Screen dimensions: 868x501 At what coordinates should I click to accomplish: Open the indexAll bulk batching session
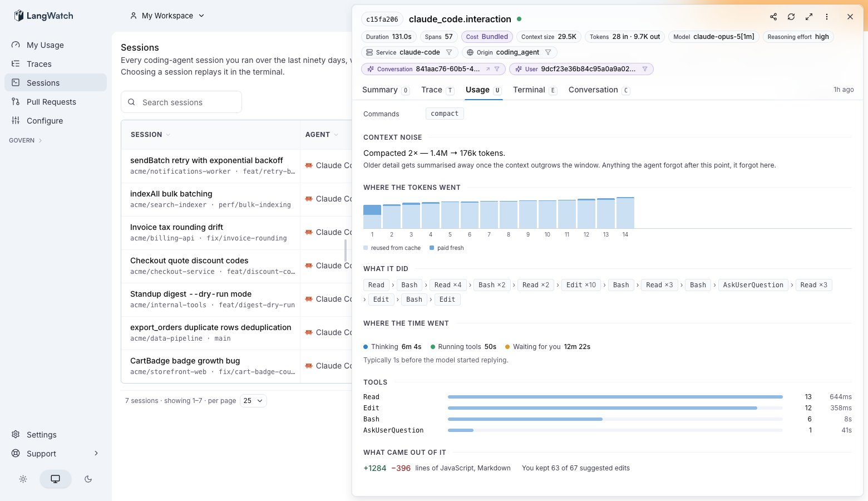(x=171, y=194)
